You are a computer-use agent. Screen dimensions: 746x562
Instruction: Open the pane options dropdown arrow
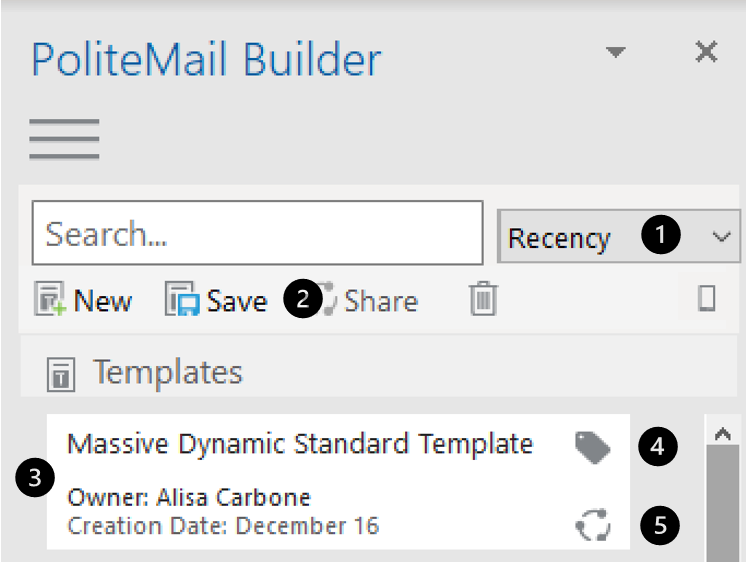617,52
